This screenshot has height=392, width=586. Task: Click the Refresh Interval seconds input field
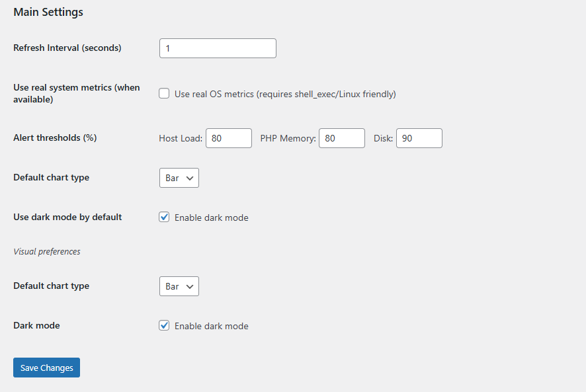pos(218,48)
